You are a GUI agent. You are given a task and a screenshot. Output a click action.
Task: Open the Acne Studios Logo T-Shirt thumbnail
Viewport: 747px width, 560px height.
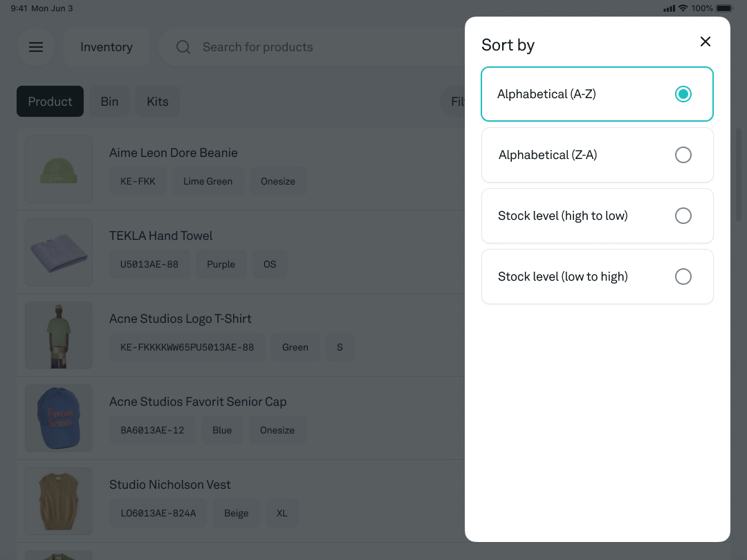click(59, 335)
